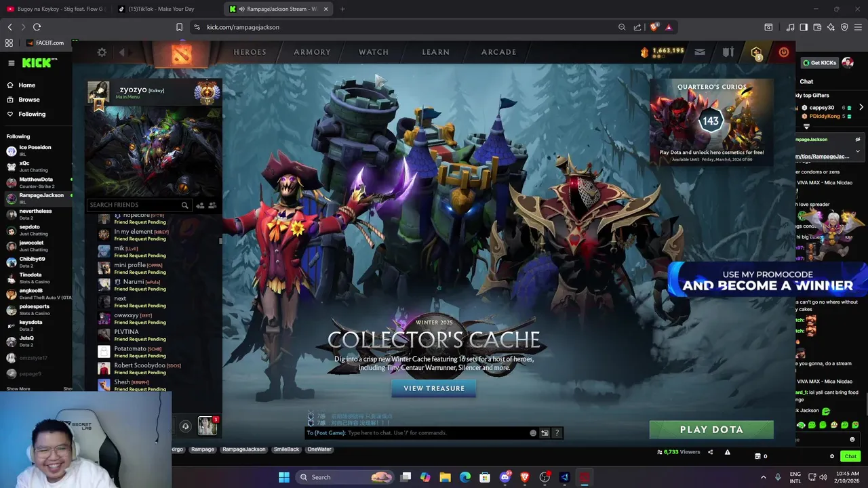The image size is (868, 488).
Task: Open Quartero's Curios promo card
Action: pos(711,121)
